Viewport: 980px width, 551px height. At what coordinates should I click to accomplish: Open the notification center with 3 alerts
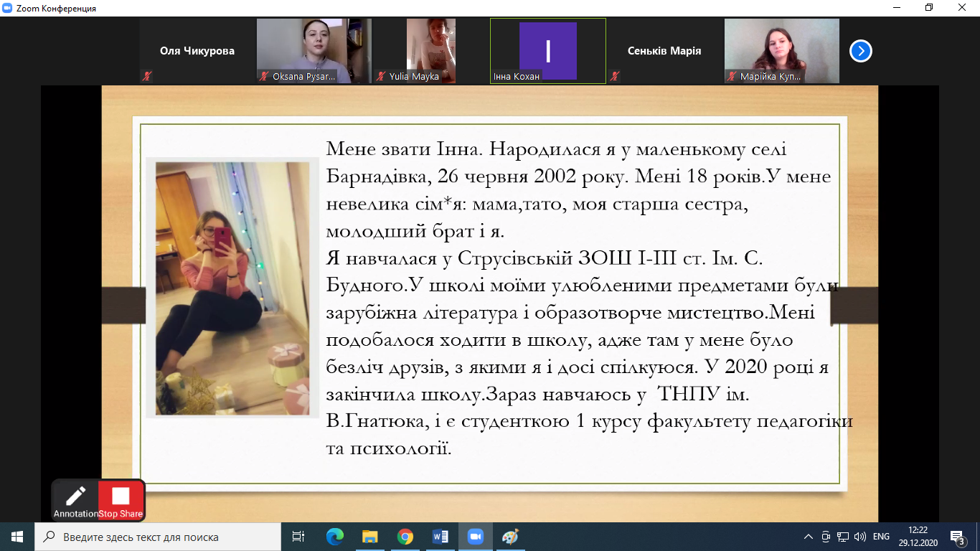click(x=957, y=537)
